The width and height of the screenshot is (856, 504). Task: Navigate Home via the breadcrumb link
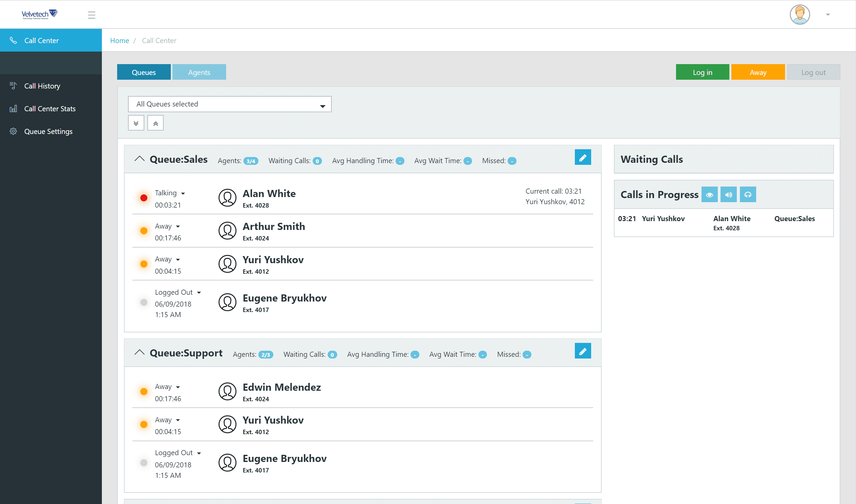click(119, 40)
